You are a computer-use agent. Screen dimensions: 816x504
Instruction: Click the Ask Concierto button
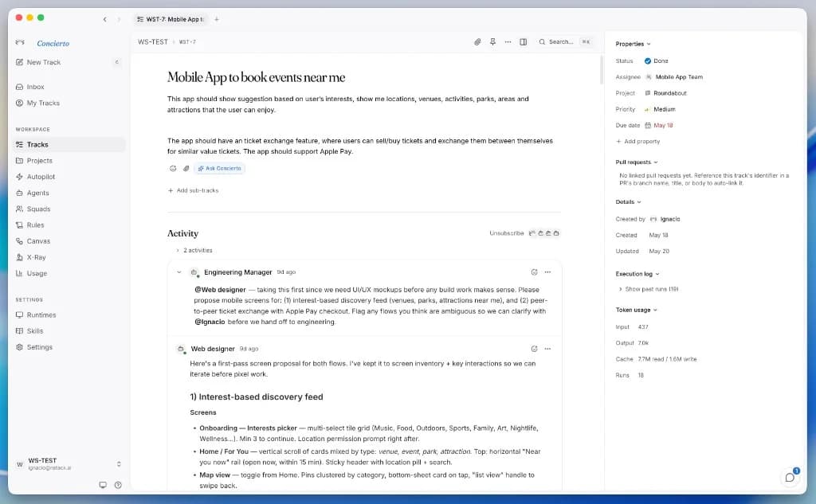tap(219, 169)
